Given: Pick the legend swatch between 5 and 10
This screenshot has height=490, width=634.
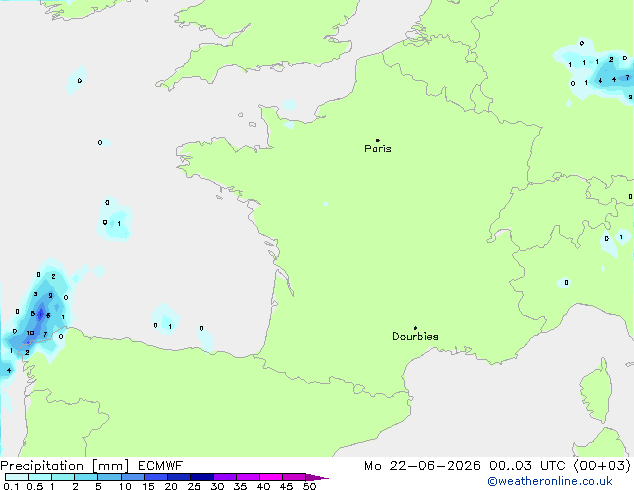Looking at the screenshot, I should coord(109,477).
